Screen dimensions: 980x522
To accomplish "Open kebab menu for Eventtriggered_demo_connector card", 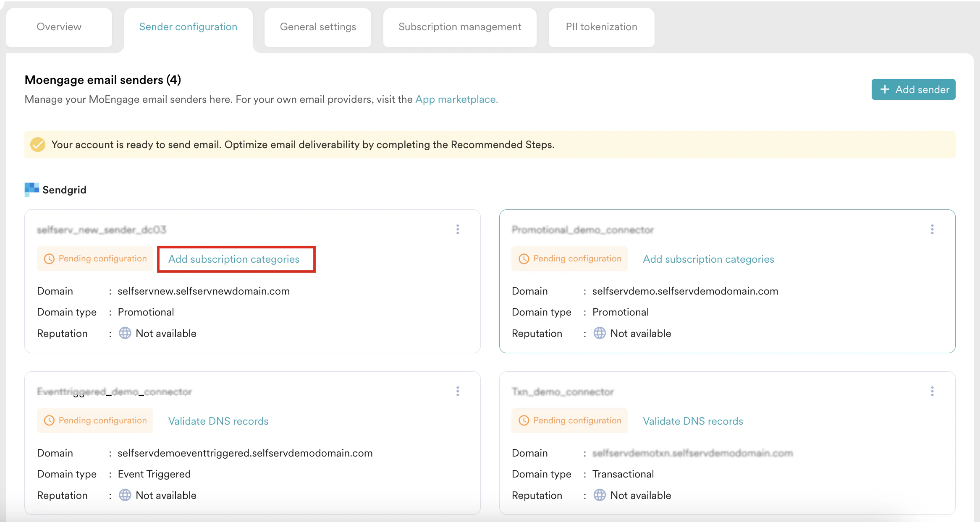I will click(x=458, y=391).
